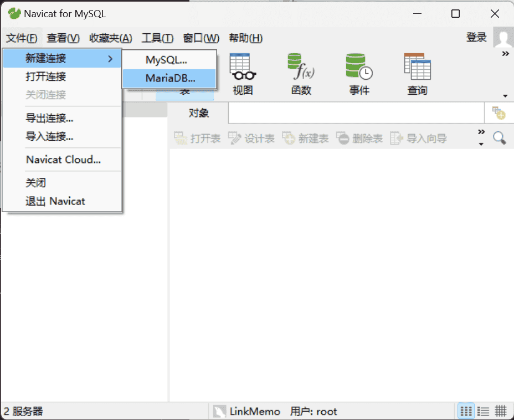Image resolution: width=514 pixels, height=420 pixels.
Task: Open the 事件 (Events) toolbar icon
Action: (358, 72)
